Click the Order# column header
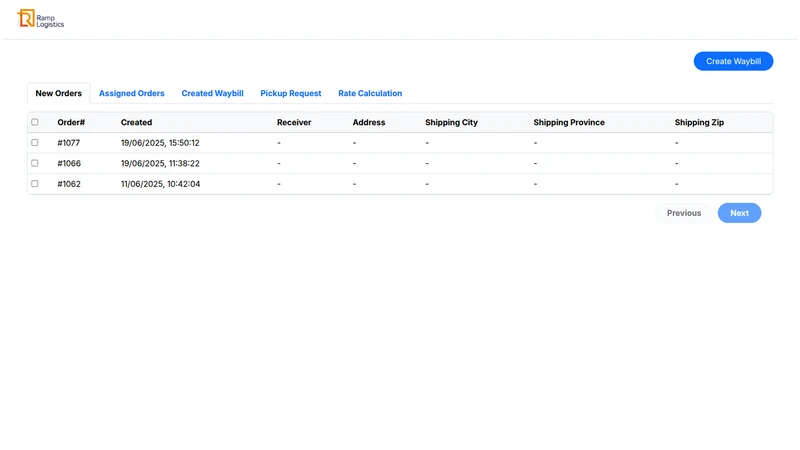This screenshot has height=450, width=800. tap(71, 122)
